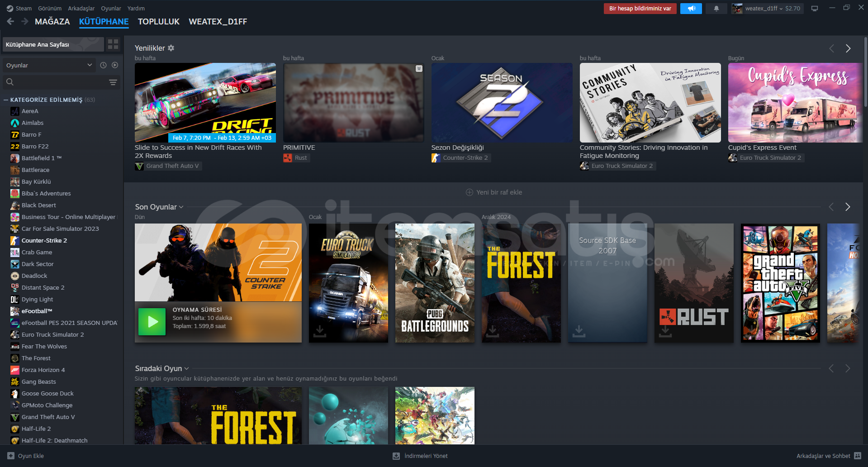Open the Steam menu
This screenshot has height=467, width=868.
pyautogui.click(x=24, y=8)
